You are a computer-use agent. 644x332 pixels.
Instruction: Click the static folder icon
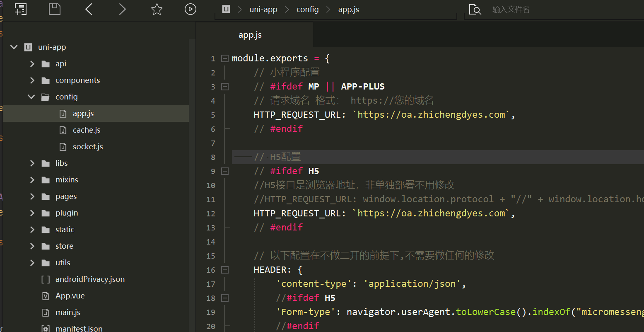(46, 230)
